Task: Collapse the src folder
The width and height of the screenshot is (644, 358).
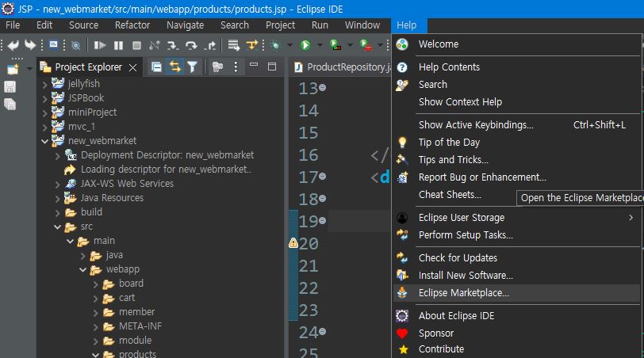Action: click(x=57, y=227)
